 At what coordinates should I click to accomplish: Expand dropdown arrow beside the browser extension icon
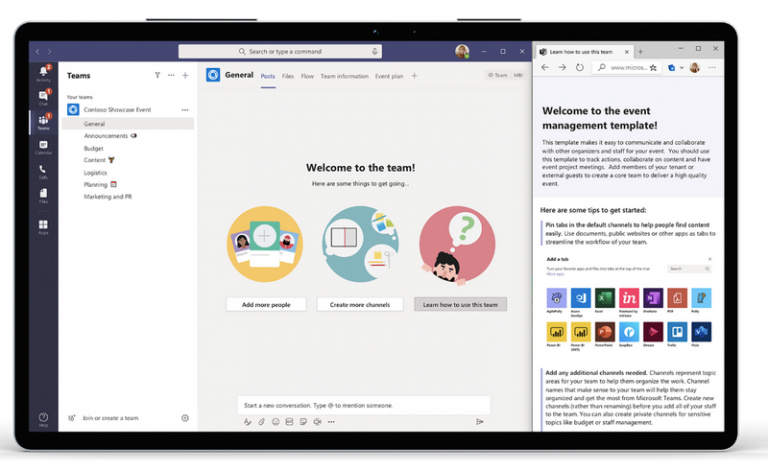[x=681, y=68]
